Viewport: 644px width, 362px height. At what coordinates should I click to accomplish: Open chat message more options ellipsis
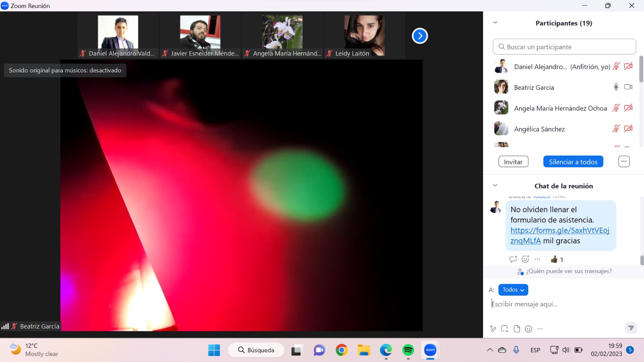(537, 259)
